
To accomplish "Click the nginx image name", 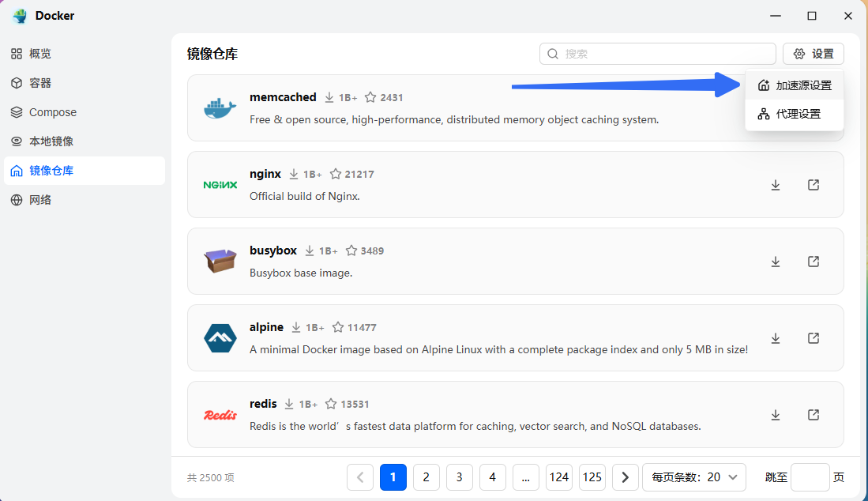I will click(x=265, y=174).
